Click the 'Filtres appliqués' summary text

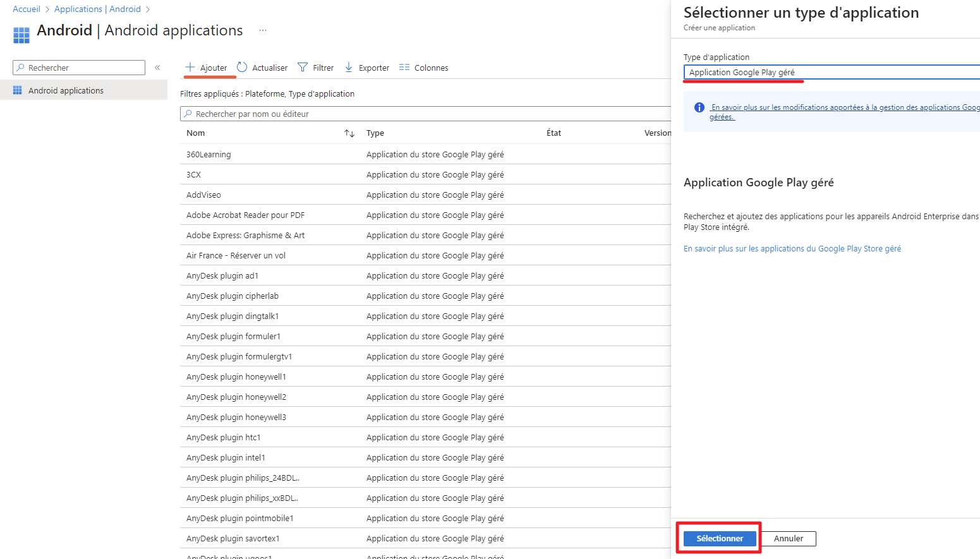tap(267, 94)
